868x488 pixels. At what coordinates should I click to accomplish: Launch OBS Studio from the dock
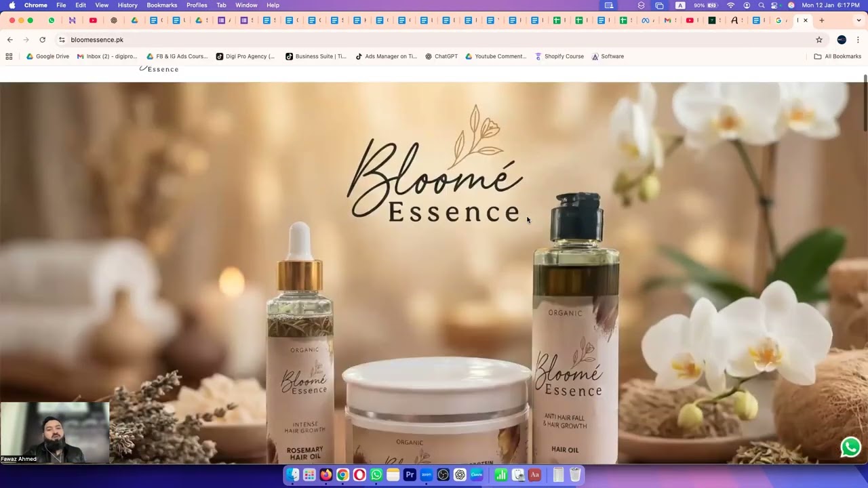tap(443, 475)
